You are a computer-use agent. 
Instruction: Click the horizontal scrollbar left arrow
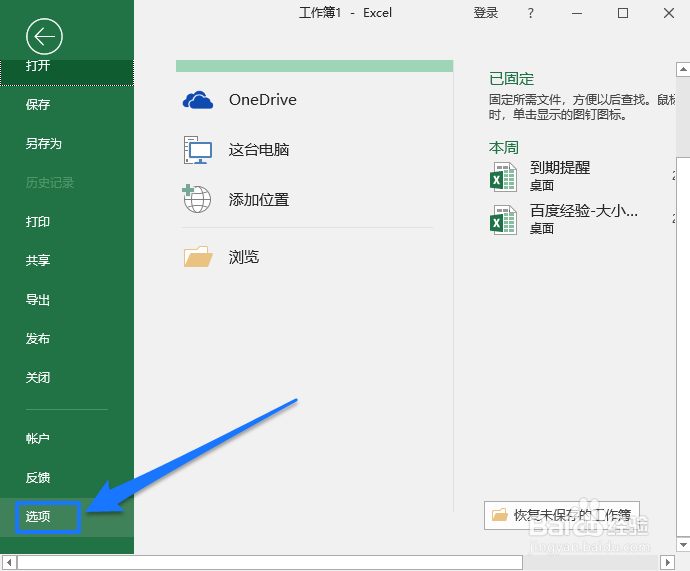(9, 562)
